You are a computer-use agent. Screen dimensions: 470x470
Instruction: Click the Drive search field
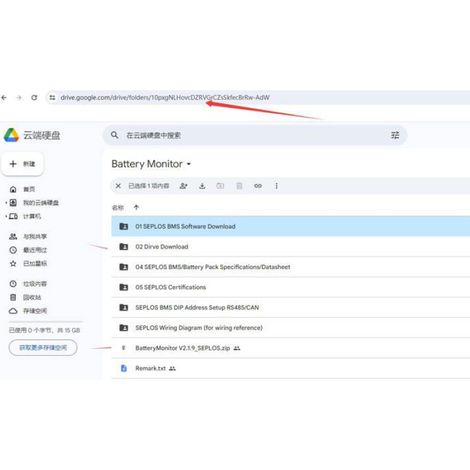coord(255,135)
